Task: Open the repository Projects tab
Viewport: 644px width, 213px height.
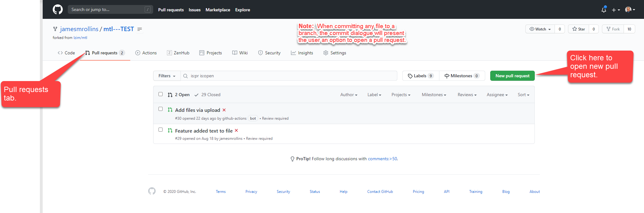Action: pos(211,53)
